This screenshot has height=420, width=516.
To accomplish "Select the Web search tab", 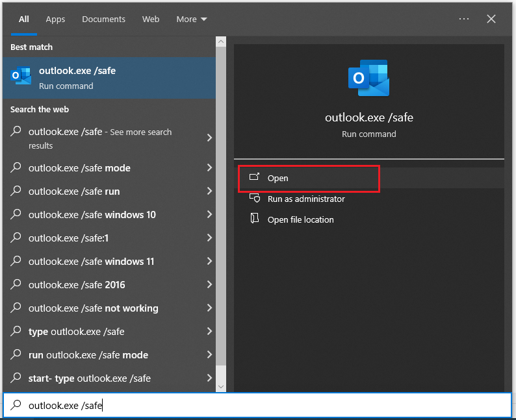I will click(x=151, y=19).
